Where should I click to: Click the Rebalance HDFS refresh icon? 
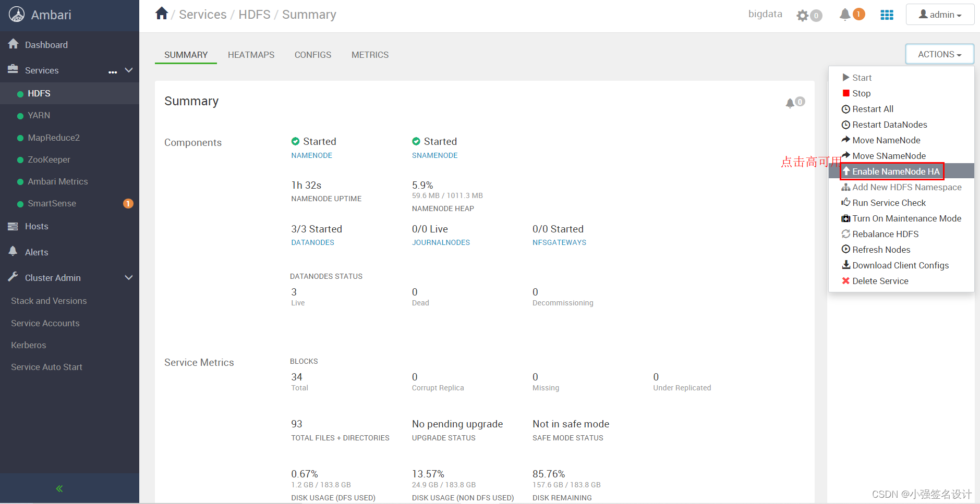pyautogui.click(x=846, y=234)
